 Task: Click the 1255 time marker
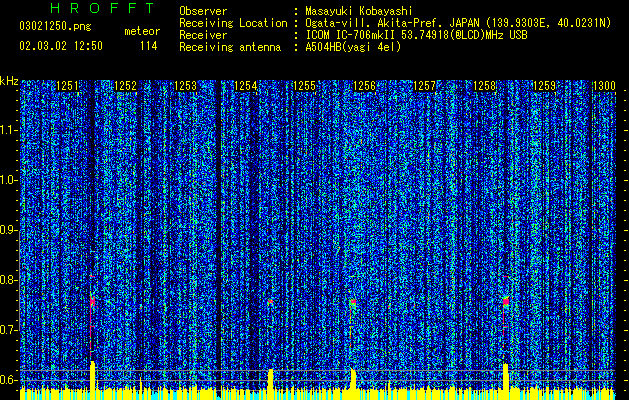305,86
